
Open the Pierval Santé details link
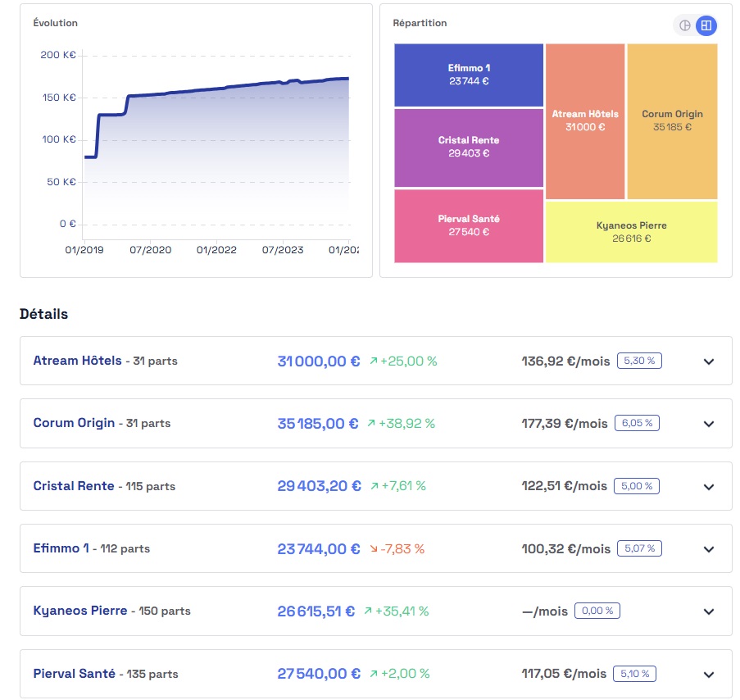[x=74, y=674]
